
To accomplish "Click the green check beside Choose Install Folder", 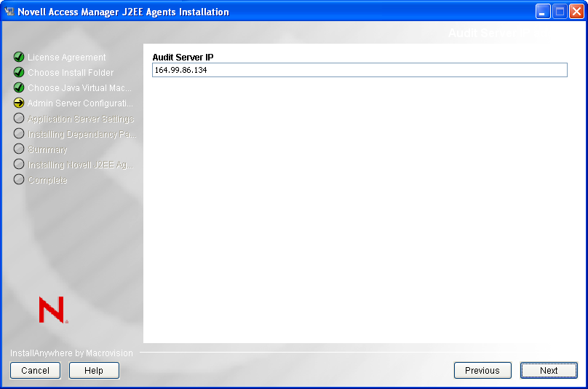I will pos(19,72).
